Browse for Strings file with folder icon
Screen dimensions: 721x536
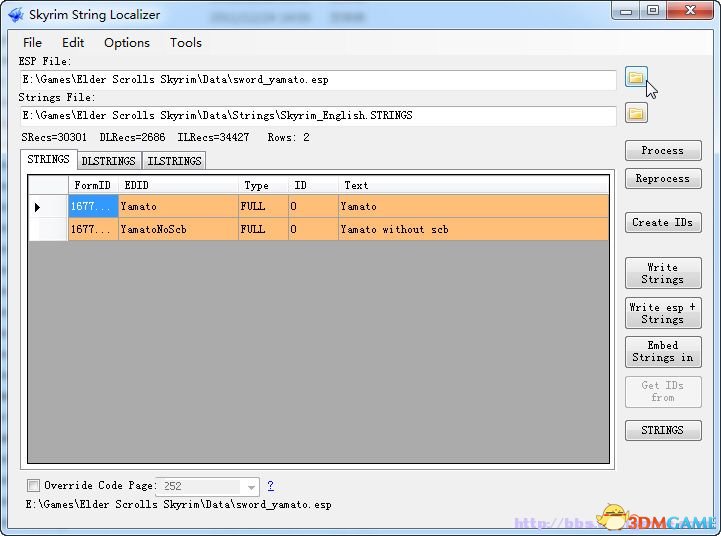coord(636,113)
